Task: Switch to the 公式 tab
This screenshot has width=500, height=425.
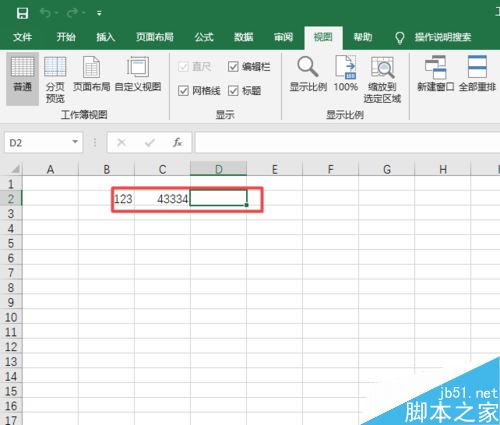Action: 204,37
